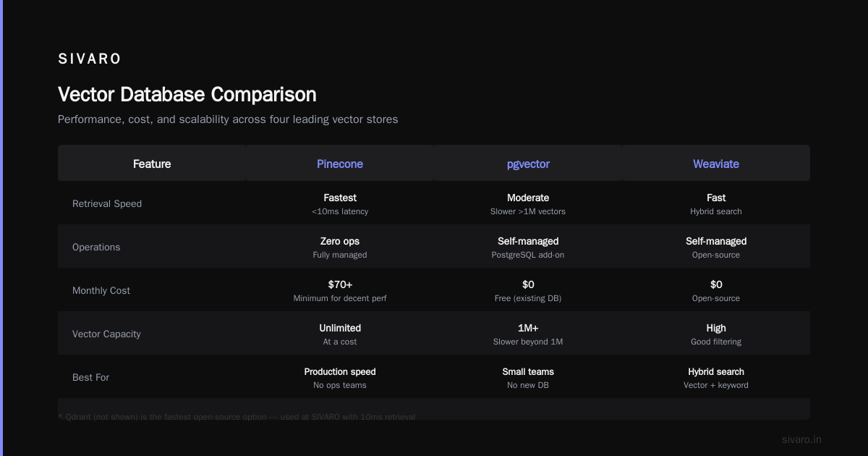Select the pgvector column header

528,164
